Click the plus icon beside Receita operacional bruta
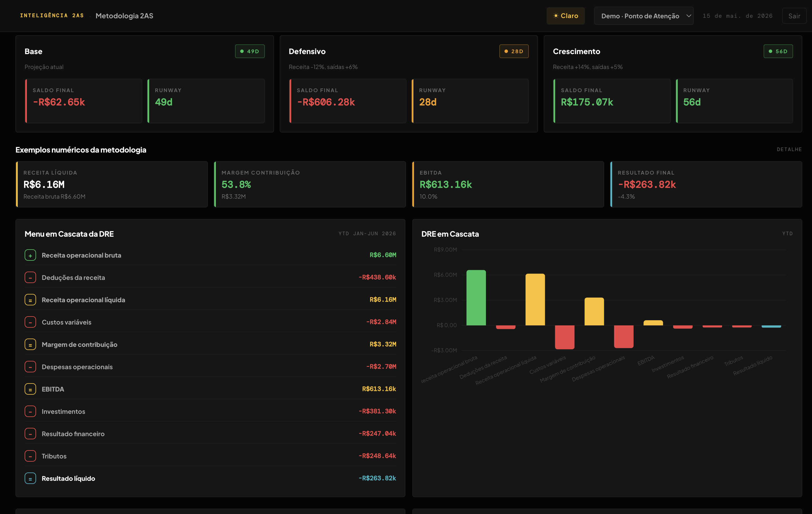 pyautogui.click(x=30, y=255)
